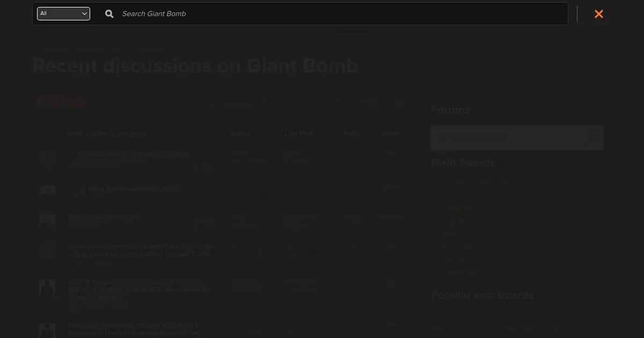Click the magnifying glass search icon
The height and width of the screenshot is (338, 644).
[109, 14]
